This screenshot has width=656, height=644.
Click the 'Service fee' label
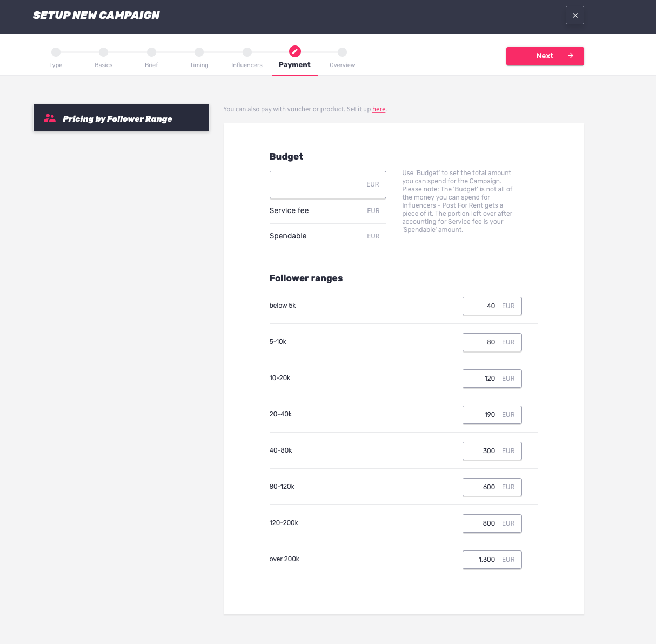[289, 210]
